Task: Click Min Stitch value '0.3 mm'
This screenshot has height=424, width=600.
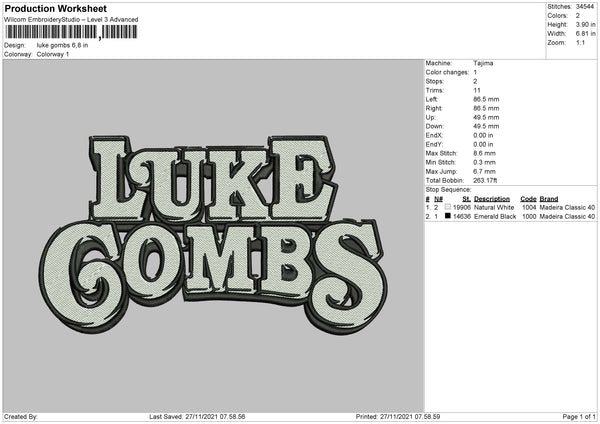Action: coord(484,162)
